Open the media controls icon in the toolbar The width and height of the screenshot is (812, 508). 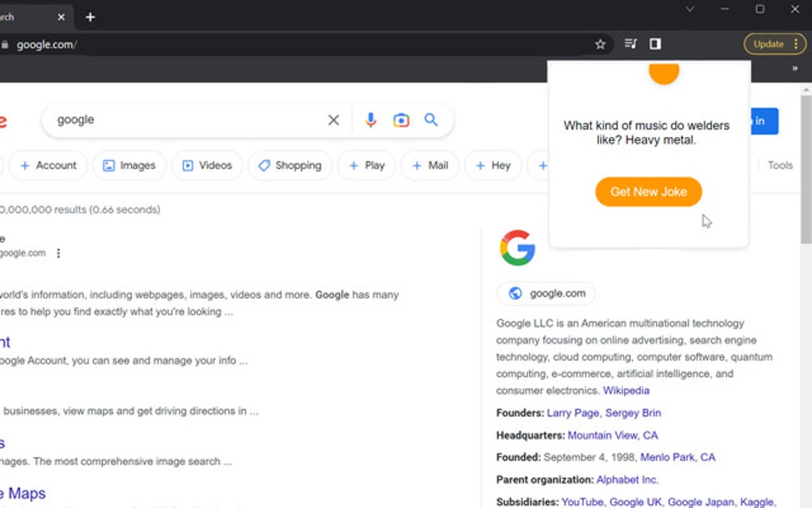tap(630, 44)
